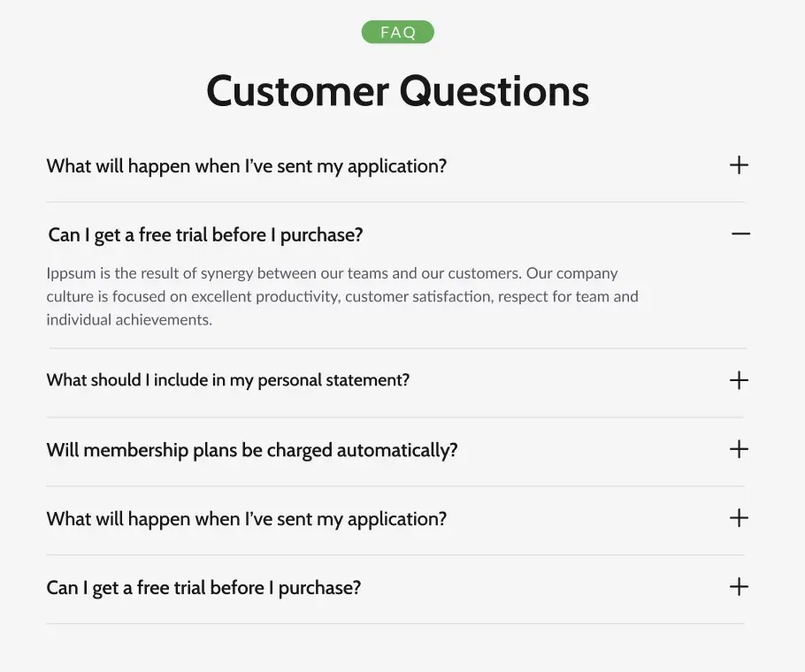Open the topmost 'What will happen when I've sent my application?' question
This screenshot has height=672, width=805.
pyautogui.click(x=246, y=166)
